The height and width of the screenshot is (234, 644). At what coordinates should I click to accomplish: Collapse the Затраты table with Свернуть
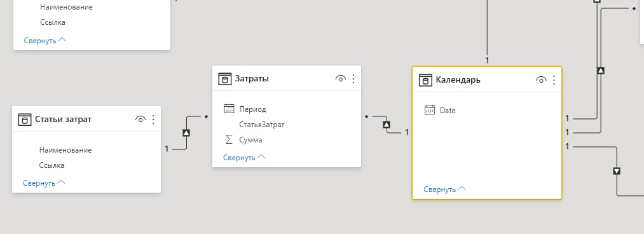244,158
